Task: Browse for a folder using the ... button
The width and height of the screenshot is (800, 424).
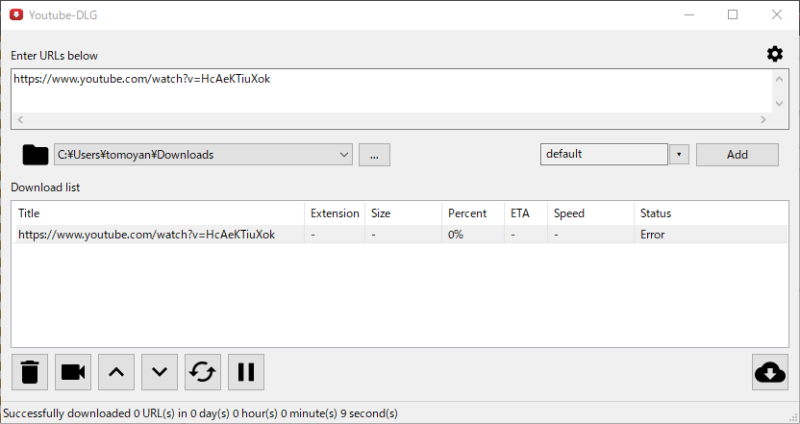Action: point(374,155)
